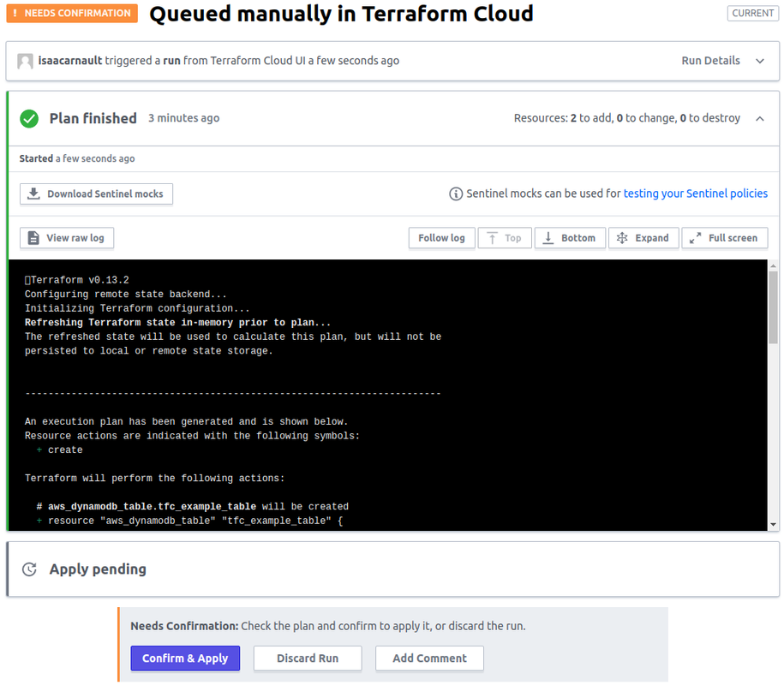Click the log scrollbar down arrow
Screen dimensions: 784x685
(774, 525)
